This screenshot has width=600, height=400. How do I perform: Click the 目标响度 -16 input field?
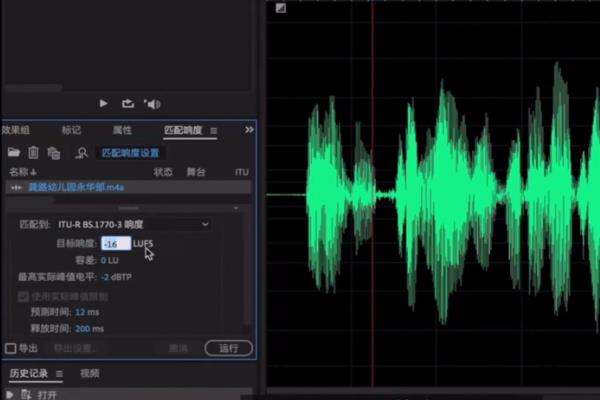(116, 244)
